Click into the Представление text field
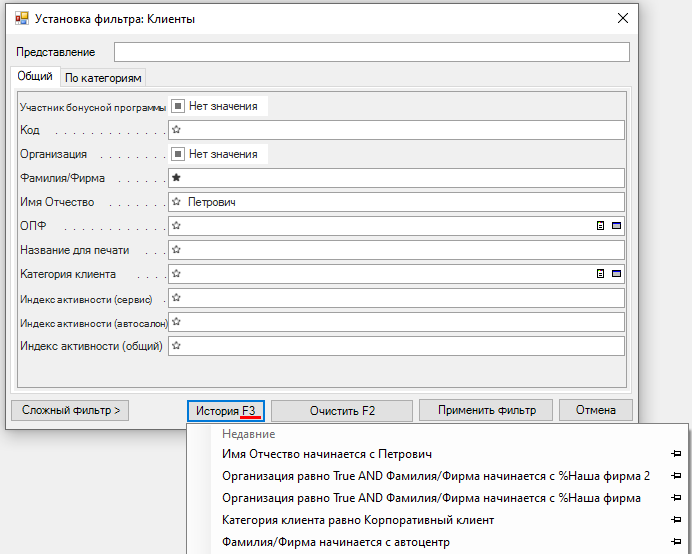The width and height of the screenshot is (692, 554). (x=371, y=52)
